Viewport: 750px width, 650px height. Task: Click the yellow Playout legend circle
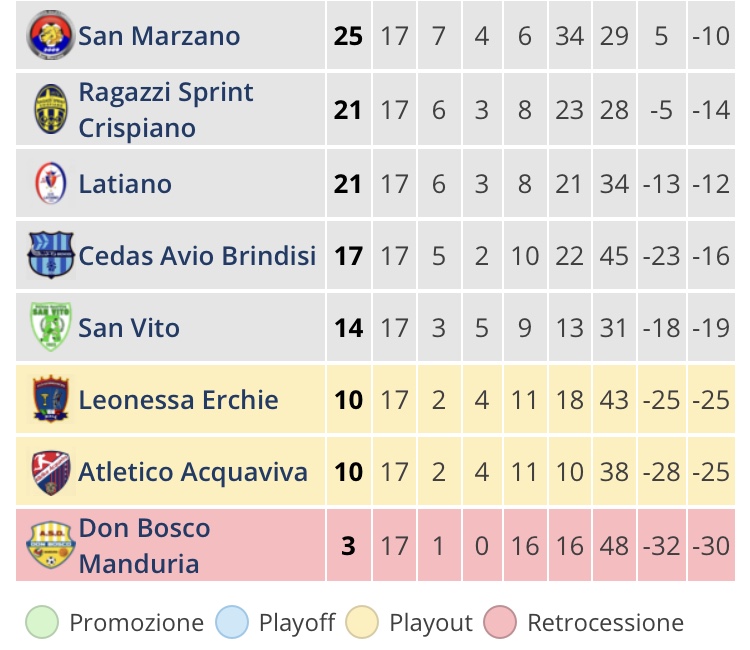click(x=362, y=622)
